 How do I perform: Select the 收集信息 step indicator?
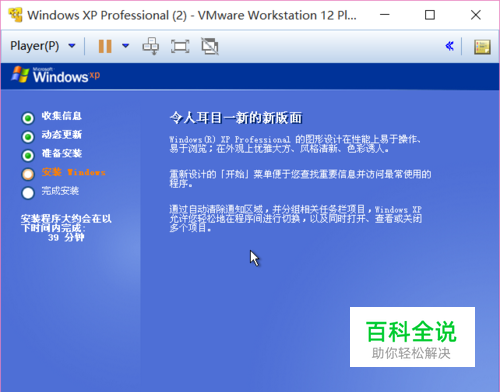(x=28, y=118)
